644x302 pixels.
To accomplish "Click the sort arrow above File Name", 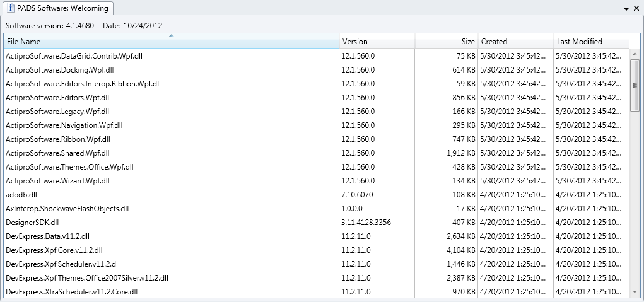I will [x=171, y=36].
